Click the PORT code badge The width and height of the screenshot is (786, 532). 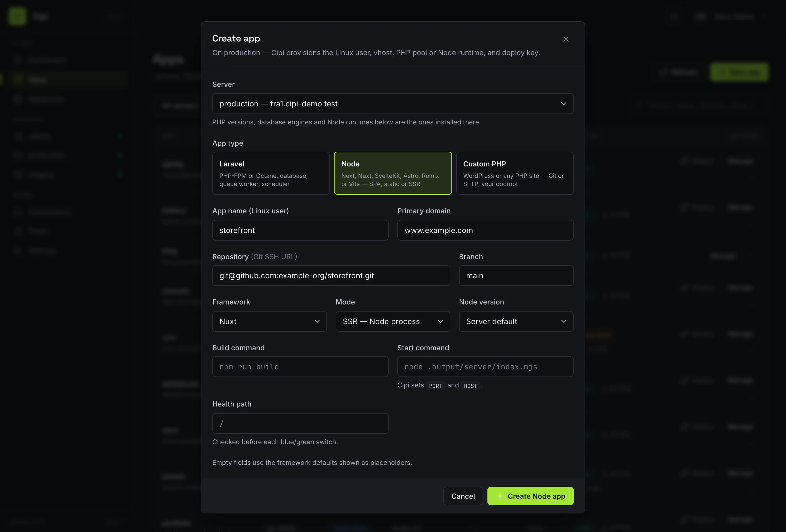pyautogui.click(x=435, y=386)
